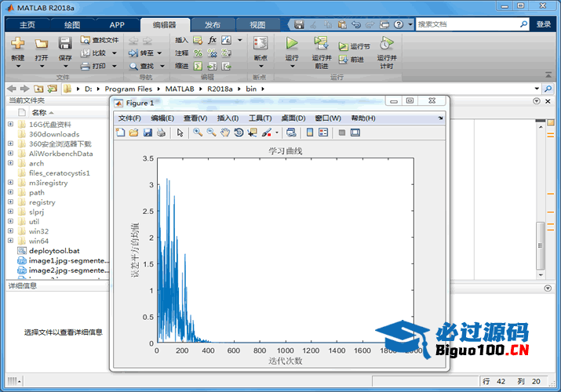Switch to the 绘图 (Plots) ribbon tab

72,24
